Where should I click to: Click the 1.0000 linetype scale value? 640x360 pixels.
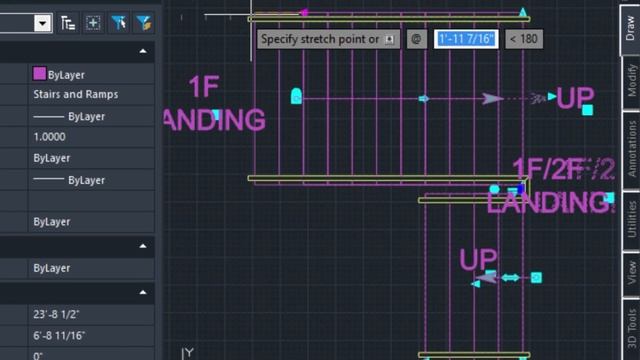click(49, 137)
